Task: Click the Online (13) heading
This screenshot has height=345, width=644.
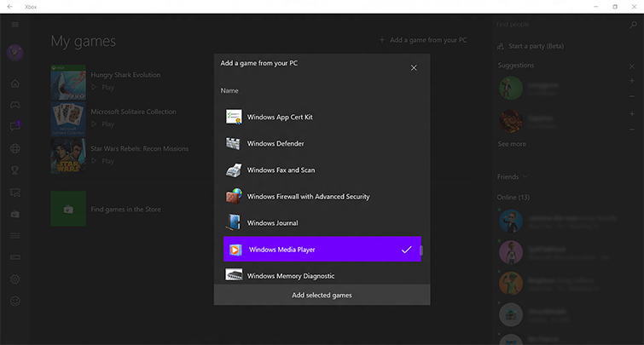Action: (513, 198)
